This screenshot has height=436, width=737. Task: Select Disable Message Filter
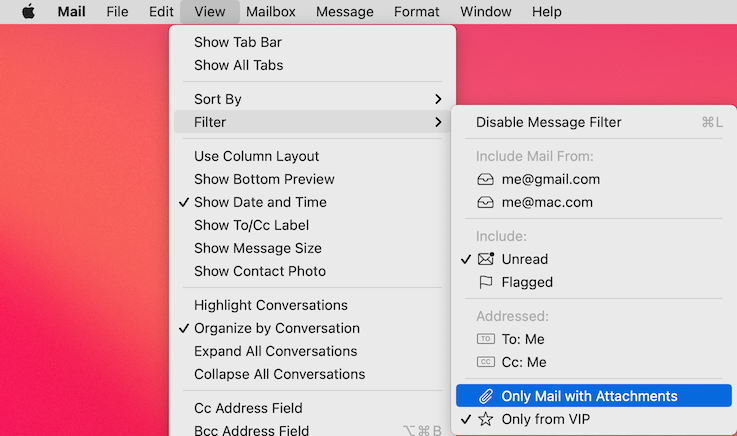594,122
